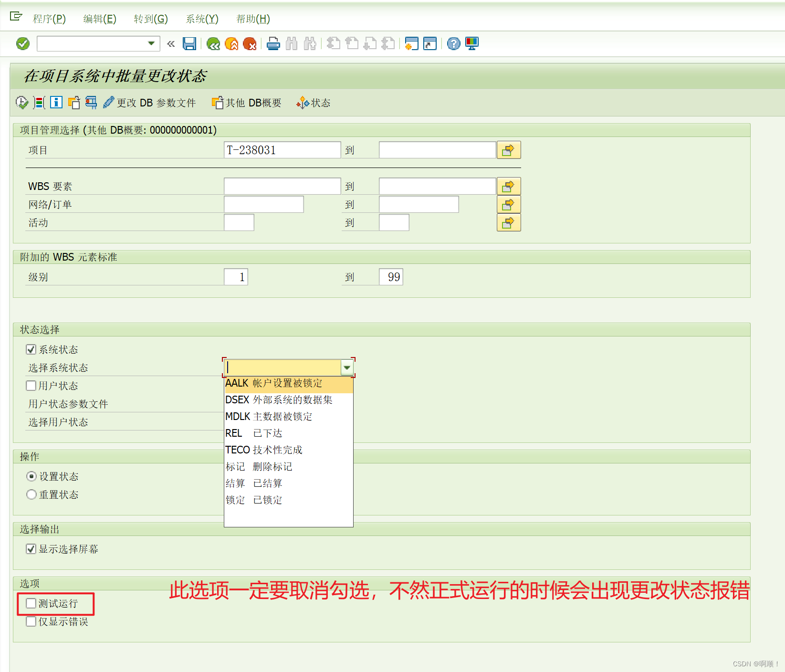Click the Find binoculars icon
Viewport: 785px width, 672px height.
tap(291, 43)
